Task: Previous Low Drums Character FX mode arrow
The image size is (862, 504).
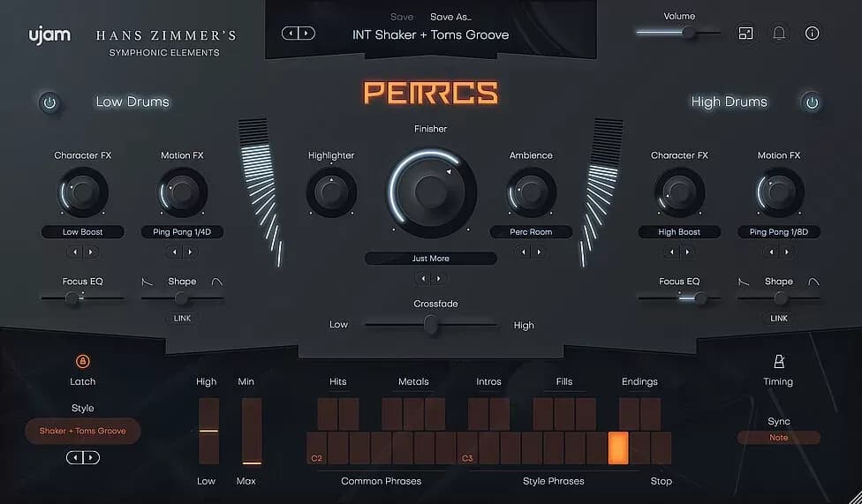Action: click(75, 252)
